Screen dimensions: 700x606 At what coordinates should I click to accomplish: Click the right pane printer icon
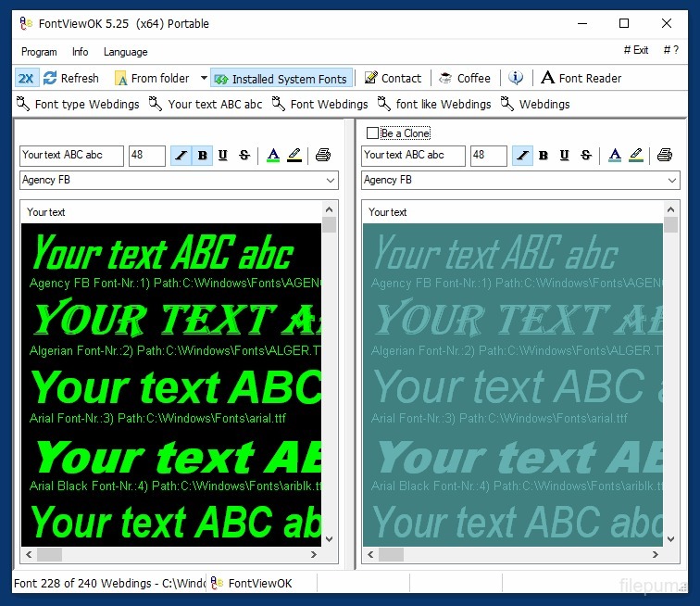[x=664, y=156]
